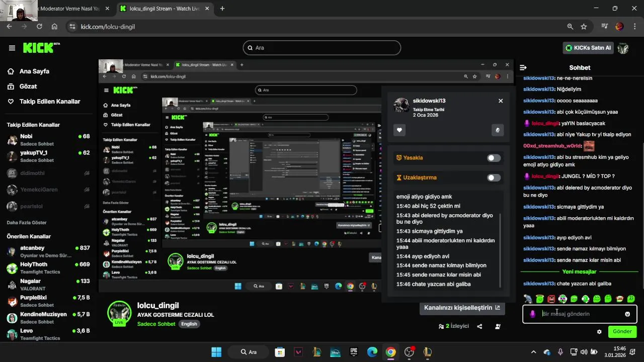Click the purple microphone icon in the chat input
The width and height of the screenshot is (644, 362).
[x=532, y=314]
